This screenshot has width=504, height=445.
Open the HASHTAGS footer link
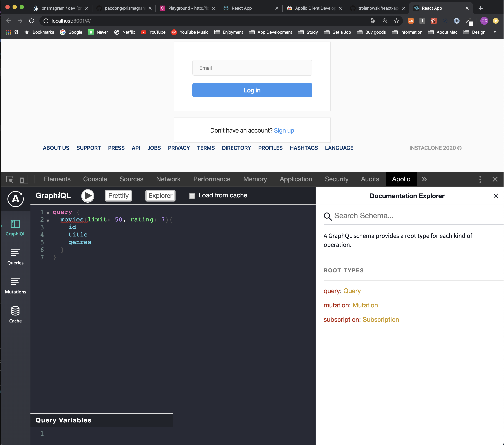(304, 148)
